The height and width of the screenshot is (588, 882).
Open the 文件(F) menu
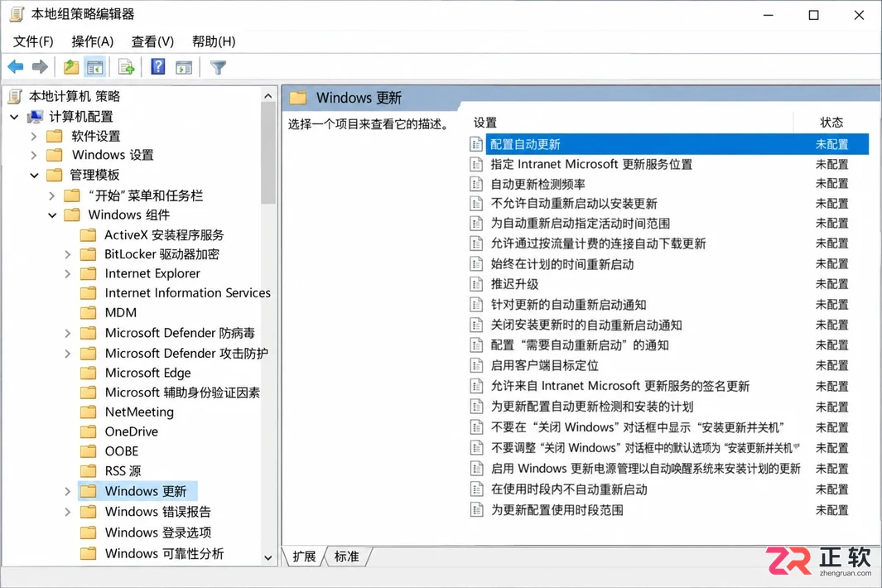click(33, 41)
